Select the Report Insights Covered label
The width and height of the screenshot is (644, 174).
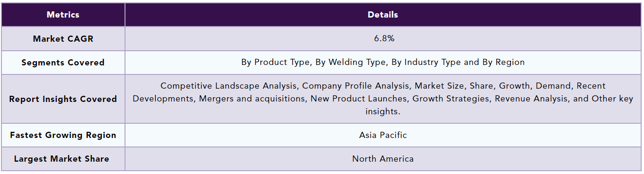(63, 99)
